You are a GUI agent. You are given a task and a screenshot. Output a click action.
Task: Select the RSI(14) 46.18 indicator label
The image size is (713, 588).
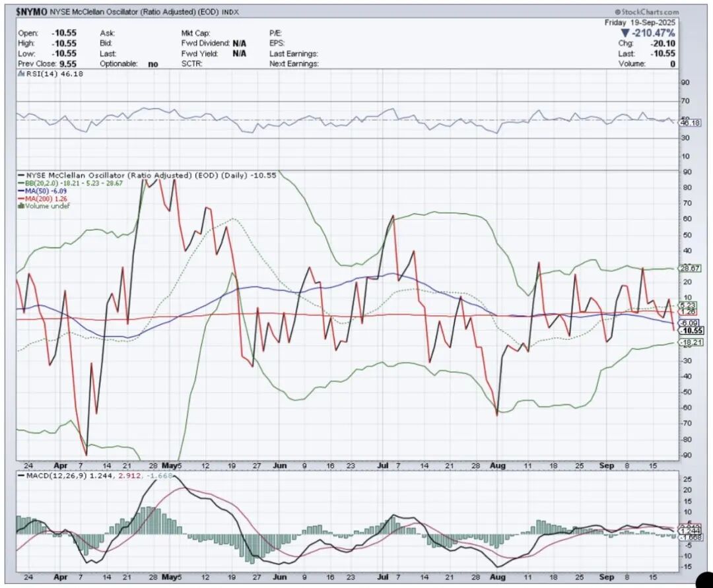click(x=54, y=74)
